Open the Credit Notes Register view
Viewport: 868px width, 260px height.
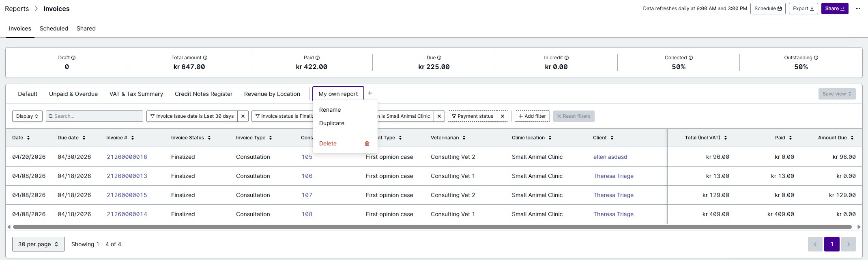click(204, 94)
